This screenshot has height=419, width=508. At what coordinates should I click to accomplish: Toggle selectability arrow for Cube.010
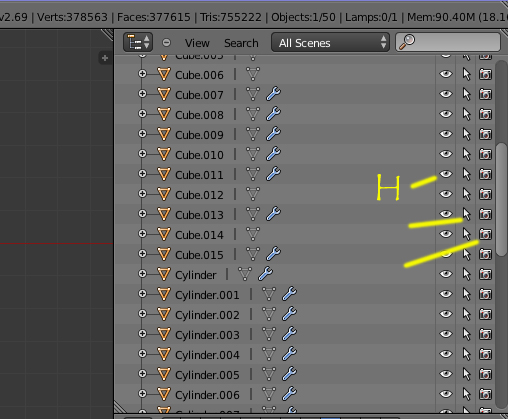467,154
